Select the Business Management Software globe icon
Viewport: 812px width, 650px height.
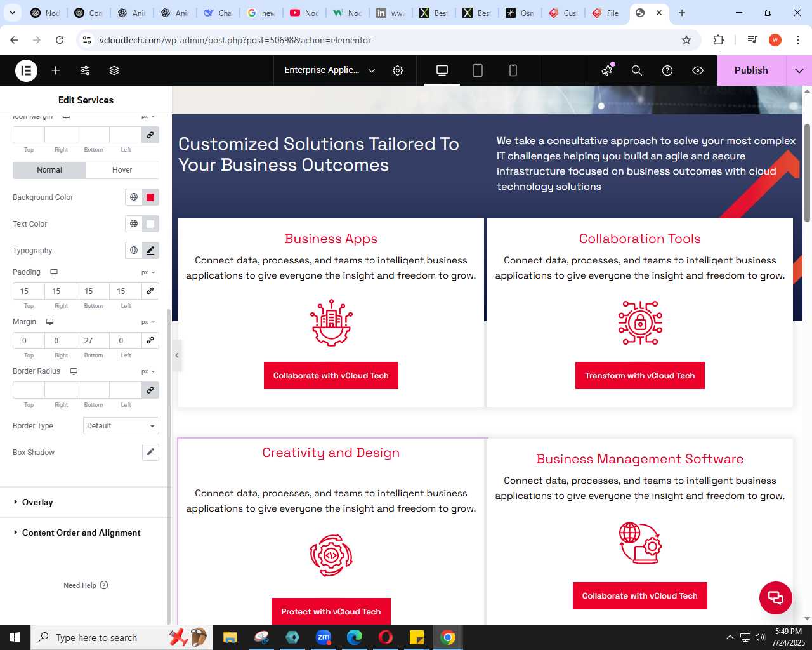tap(640, 543)
